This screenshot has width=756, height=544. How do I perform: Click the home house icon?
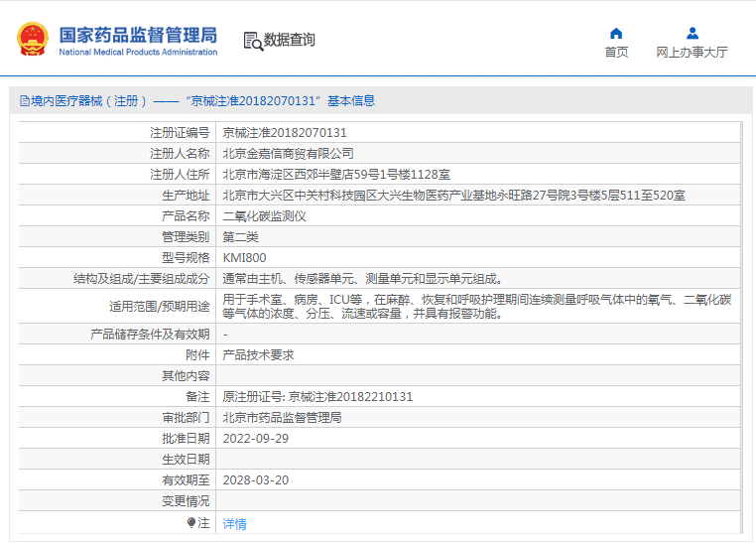pos(616,33)
